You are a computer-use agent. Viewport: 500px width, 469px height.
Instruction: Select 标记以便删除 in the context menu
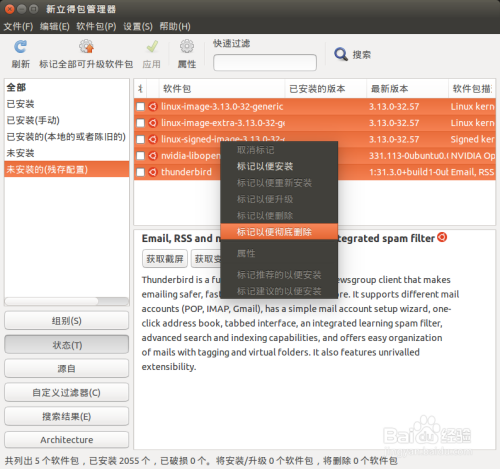point(279,215)
